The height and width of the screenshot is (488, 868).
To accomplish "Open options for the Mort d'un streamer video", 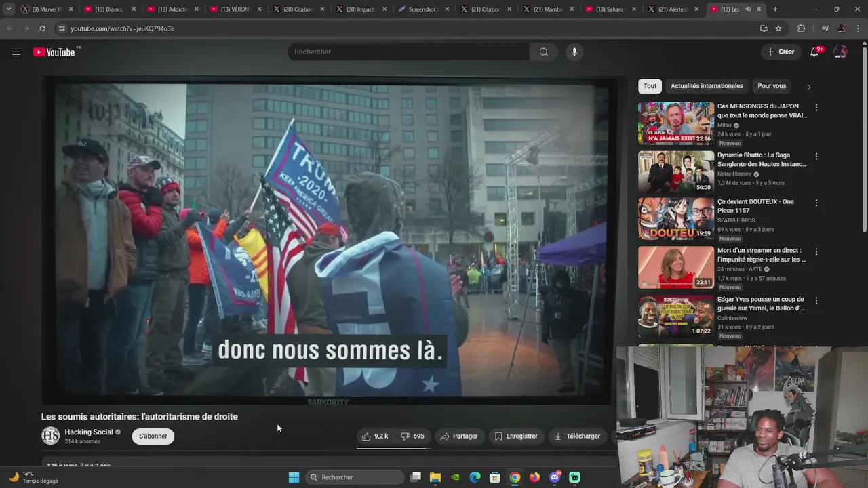I will pyautogui.click(x=816, y=251).
